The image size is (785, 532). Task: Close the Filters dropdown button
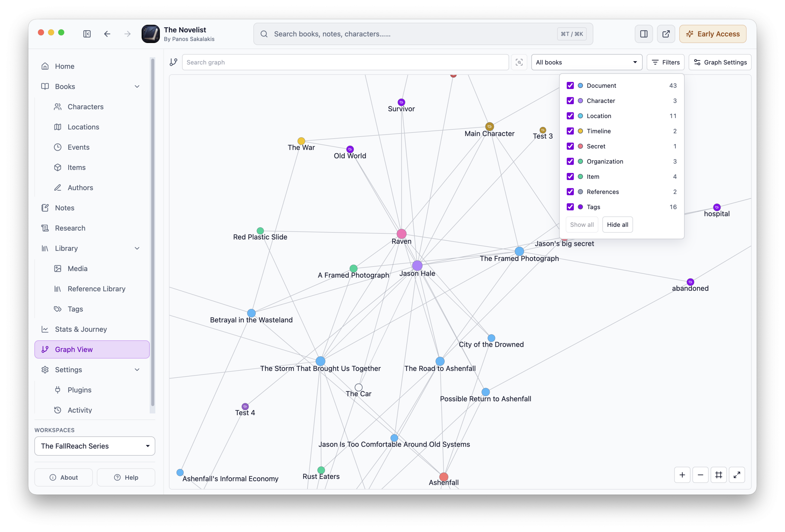(665, 62)
